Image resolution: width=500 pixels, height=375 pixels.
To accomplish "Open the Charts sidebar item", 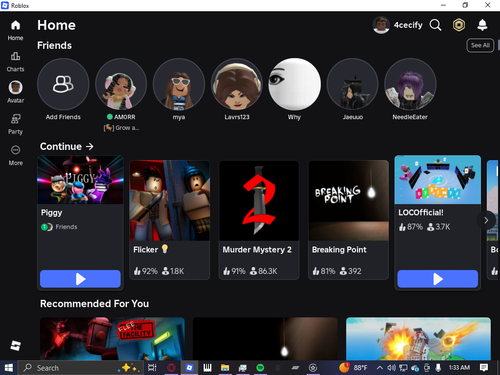I will click(x=15, y=62).
